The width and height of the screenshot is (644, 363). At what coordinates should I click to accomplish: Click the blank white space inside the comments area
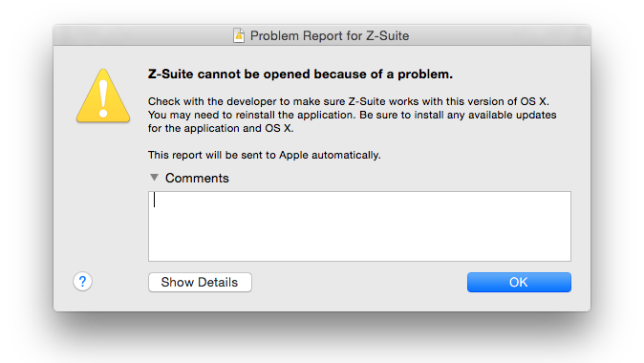tap(361, 234)
